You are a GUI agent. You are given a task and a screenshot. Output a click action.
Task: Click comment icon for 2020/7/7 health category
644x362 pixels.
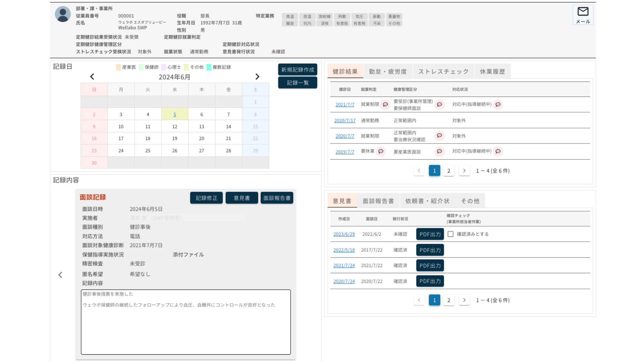coord(439,136)
